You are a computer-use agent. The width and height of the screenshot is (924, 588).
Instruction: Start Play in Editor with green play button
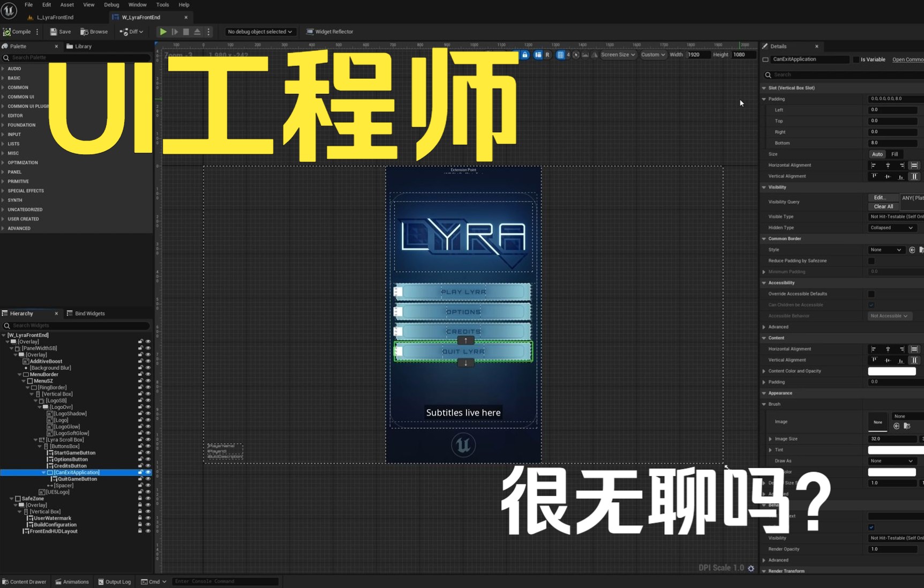[x=163, y=32]
